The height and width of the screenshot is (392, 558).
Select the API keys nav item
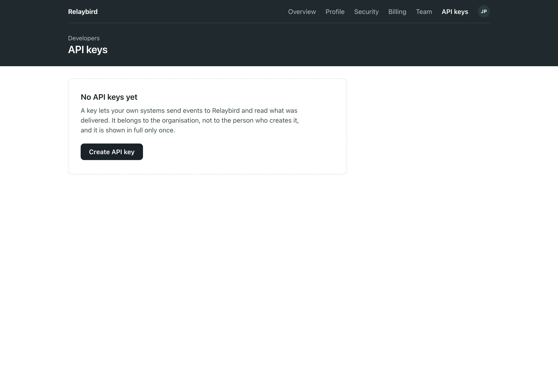pyautogui.click(x=455, y=12)
